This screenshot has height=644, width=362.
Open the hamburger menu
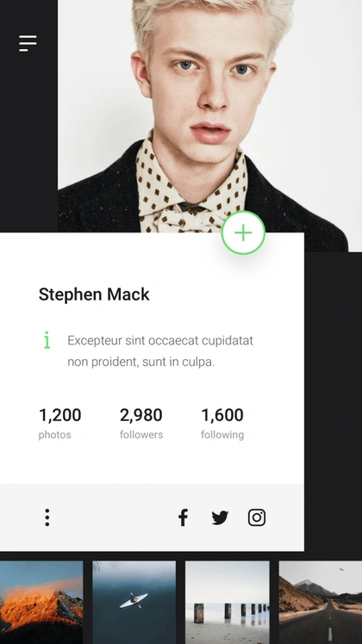28,44
